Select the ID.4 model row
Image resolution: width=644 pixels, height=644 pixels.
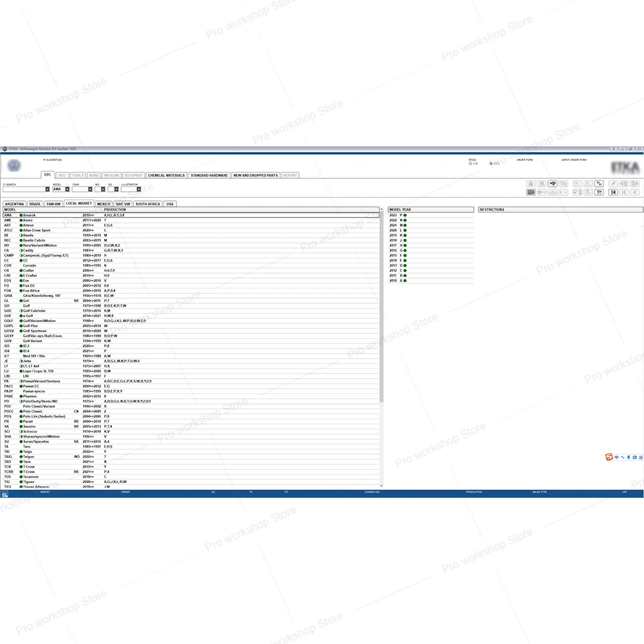(x=191, y=351)
